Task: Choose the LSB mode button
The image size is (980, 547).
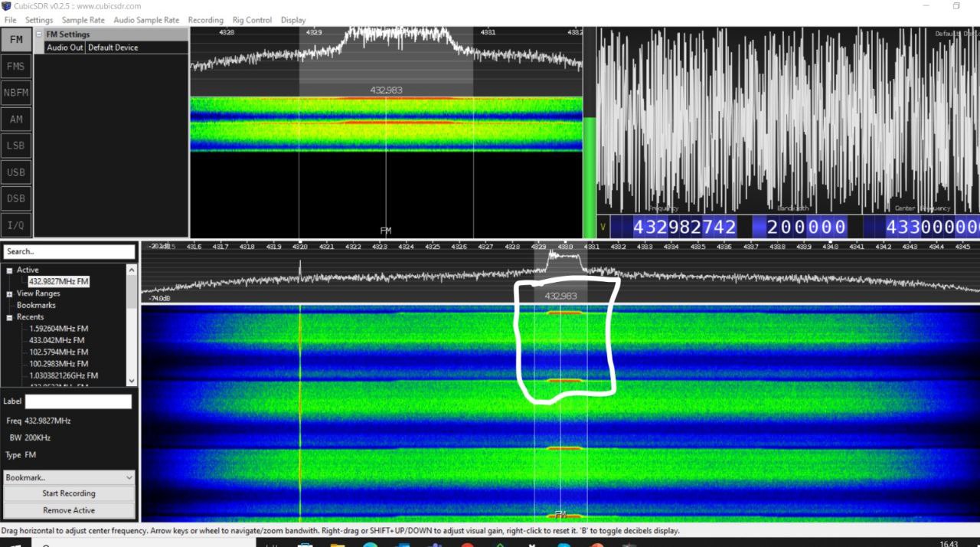Action: pyautogui.click(x=16, y=146)
